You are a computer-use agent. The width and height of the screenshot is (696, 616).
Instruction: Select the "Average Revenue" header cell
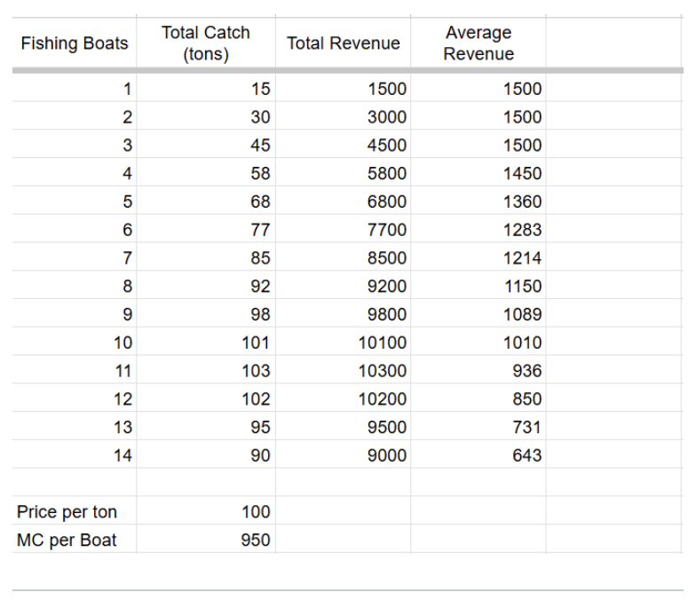coord(478,43)
